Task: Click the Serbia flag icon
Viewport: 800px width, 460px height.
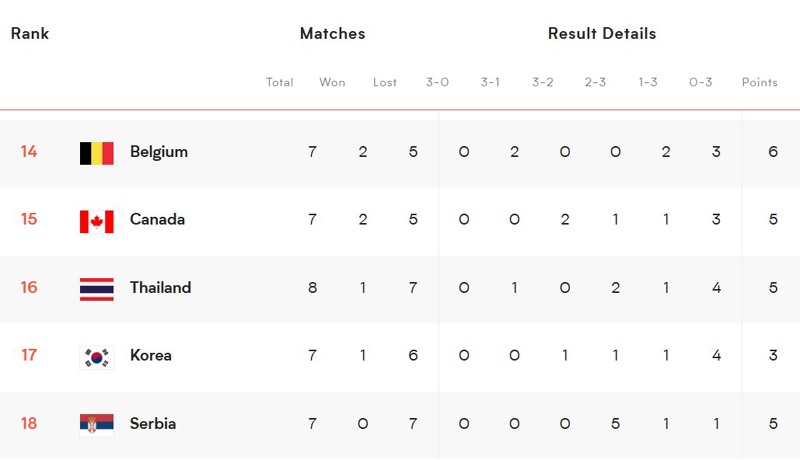Action: click(x=96, y=425)
